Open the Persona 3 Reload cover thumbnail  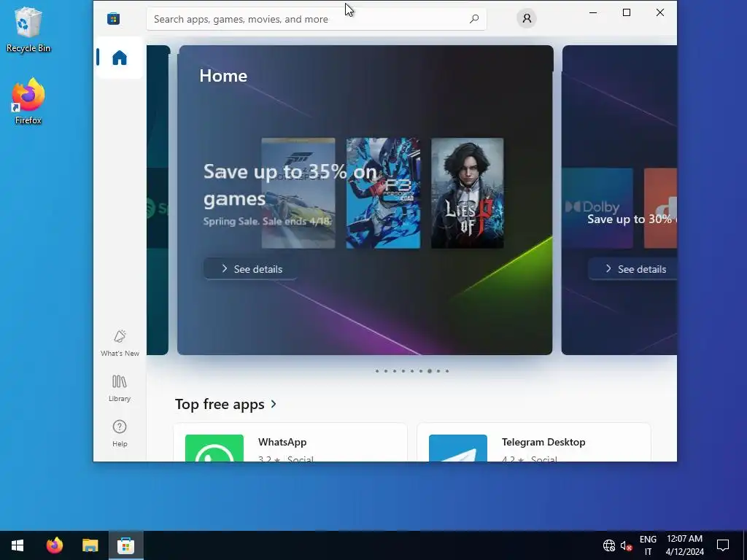[x=383, y=192]
